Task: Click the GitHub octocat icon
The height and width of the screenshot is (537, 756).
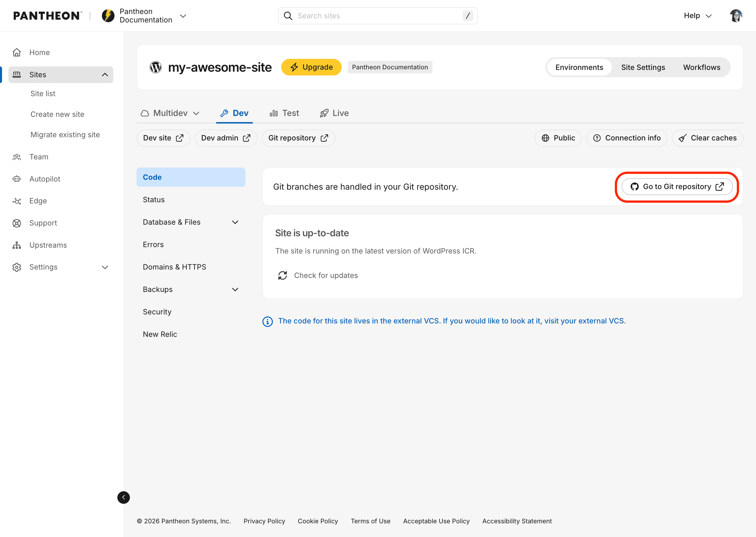Action: [634, 187]
